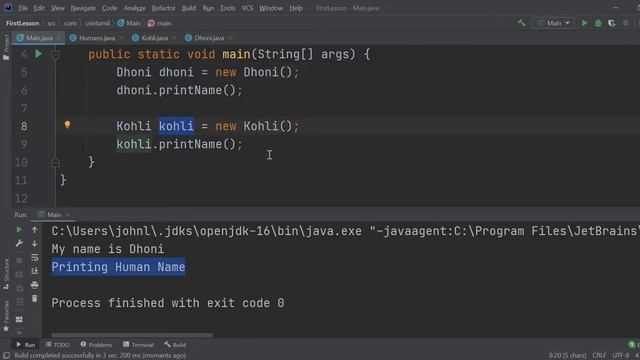Click the down arrow in Run console
The image size is (640, 360).
[x=35, y=244]
